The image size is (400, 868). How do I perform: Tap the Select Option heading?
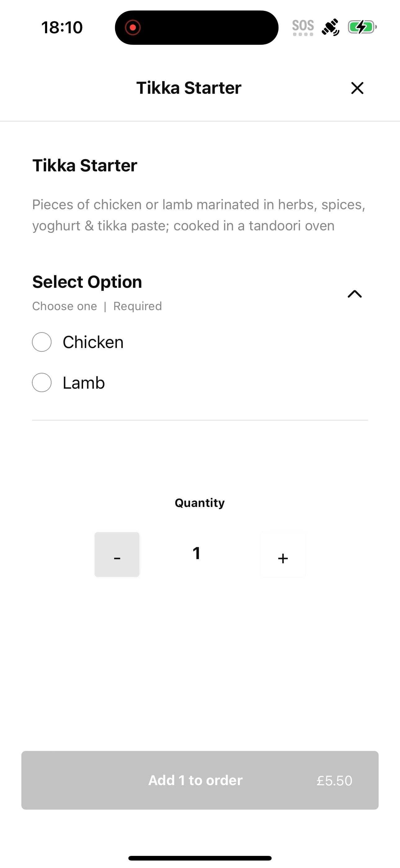(87, 282)
